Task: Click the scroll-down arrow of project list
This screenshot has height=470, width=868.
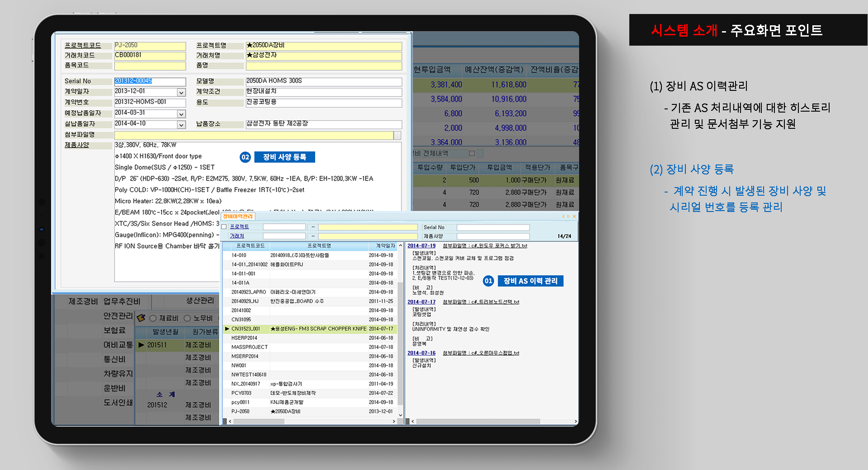Action: coord(400,415)
